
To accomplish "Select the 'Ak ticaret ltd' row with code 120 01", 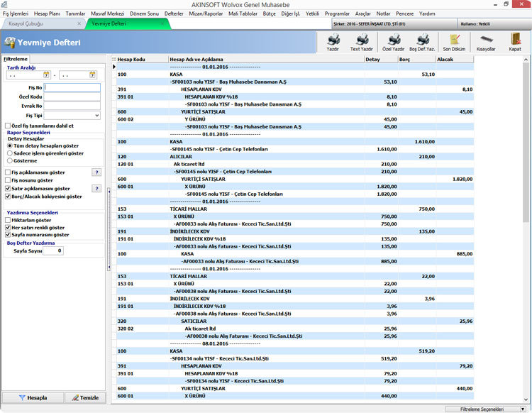I will 295,164.
